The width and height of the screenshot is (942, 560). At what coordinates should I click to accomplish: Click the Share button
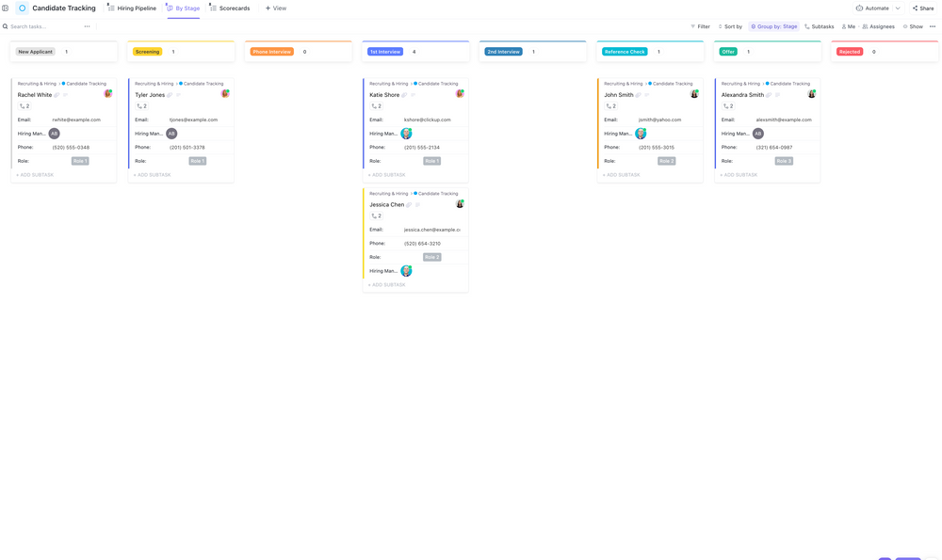pyautogui.click(x=922, y=8)
